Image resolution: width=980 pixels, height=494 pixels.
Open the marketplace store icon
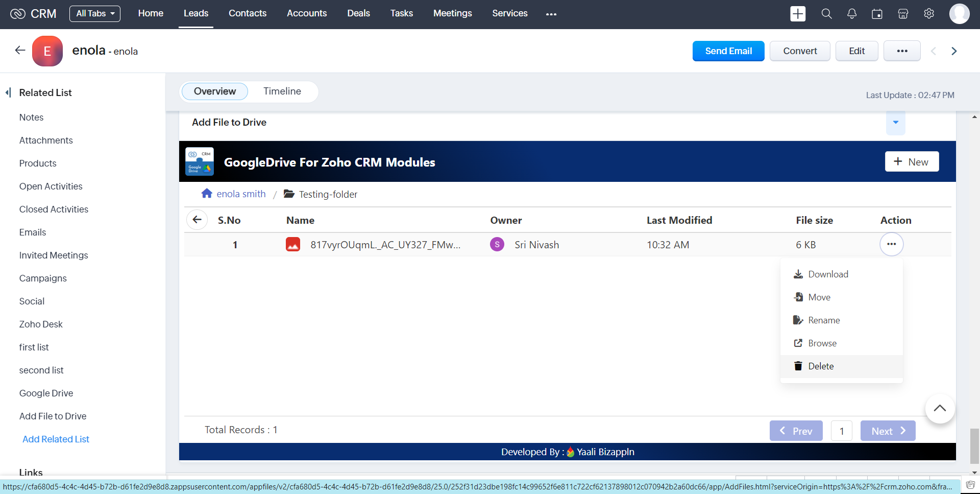coord(903,14)
